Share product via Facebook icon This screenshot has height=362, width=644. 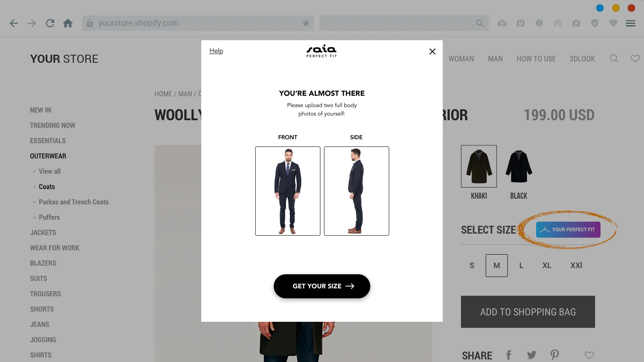509,355
